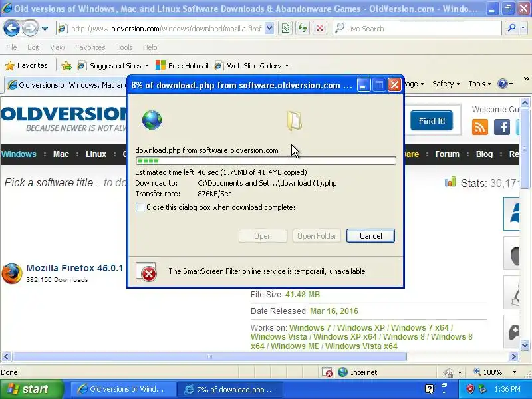
Task: Click the Cancel button in download dialog
Action: coord(370,236)
